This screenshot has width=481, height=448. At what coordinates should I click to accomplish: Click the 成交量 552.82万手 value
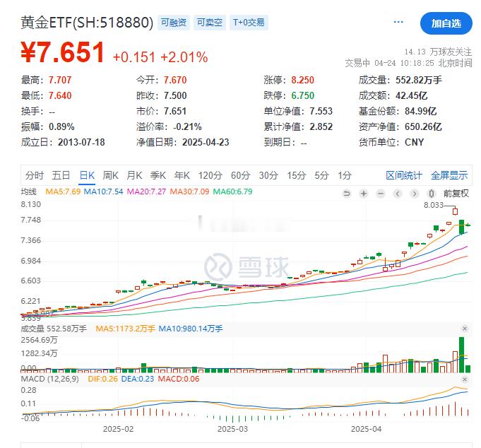pos(419,80)
